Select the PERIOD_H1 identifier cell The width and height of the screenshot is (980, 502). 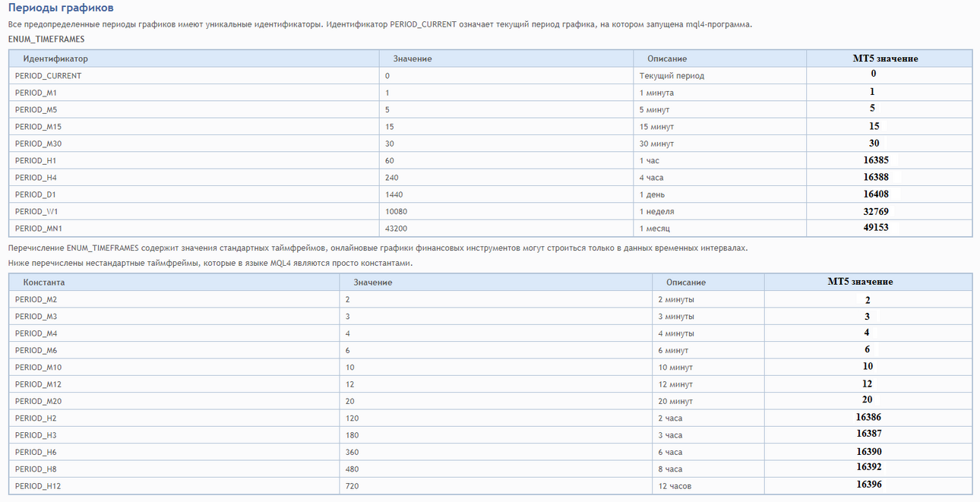tap(194, 161)
